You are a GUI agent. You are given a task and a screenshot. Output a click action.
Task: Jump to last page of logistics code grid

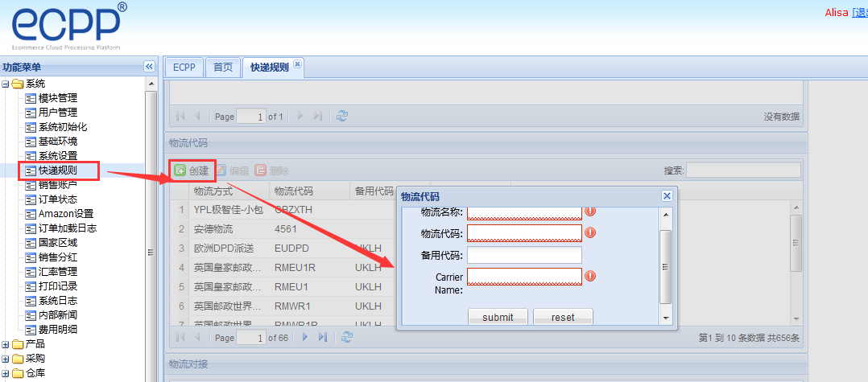click(322, 338)
